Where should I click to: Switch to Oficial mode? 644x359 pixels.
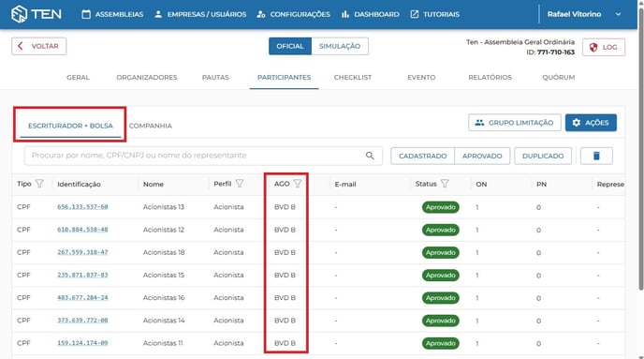point(290,46)
